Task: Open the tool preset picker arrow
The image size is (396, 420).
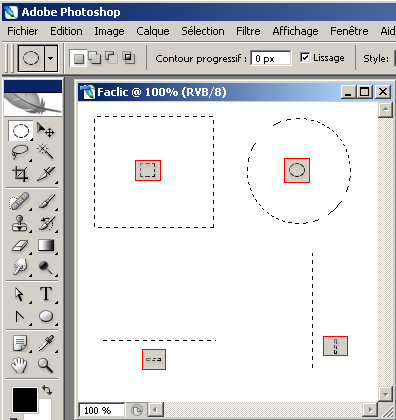Action: point(50,58)
